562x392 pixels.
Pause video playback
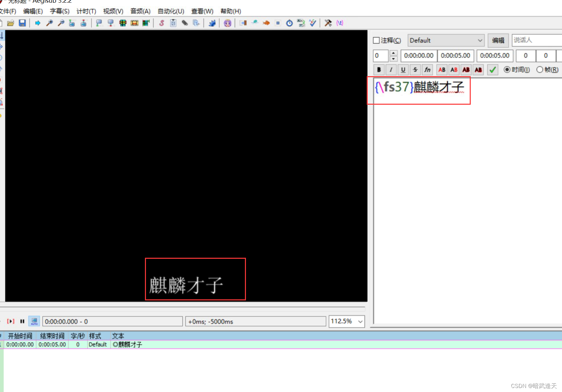coord(22,321)
